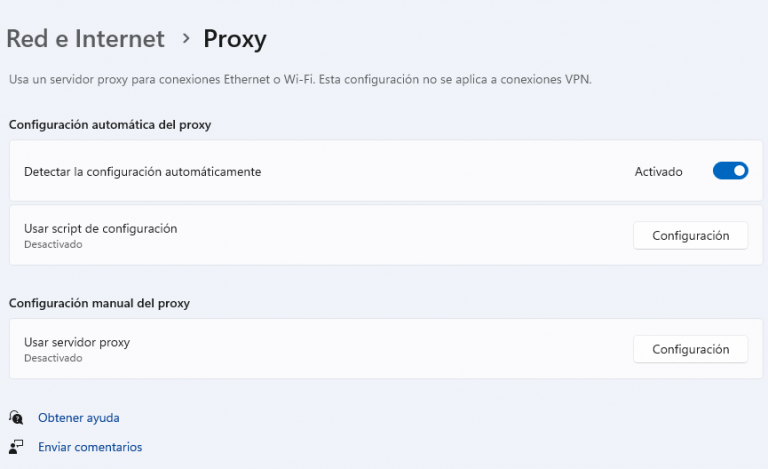Click the Activado status label
Image resolution: width=768 pixels, height=469 pixels.
658,172
